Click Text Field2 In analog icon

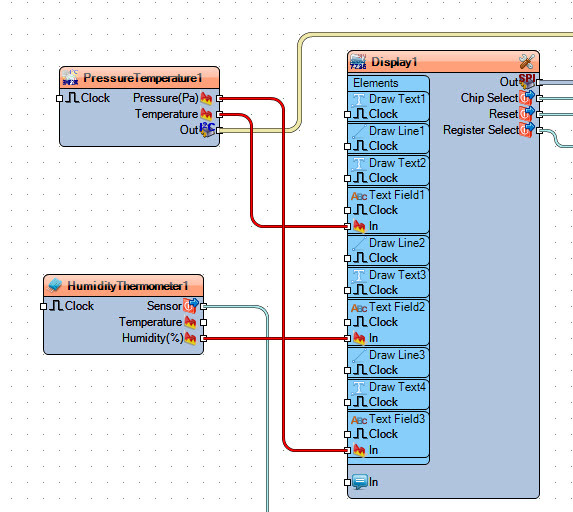(x=359, y=339)
